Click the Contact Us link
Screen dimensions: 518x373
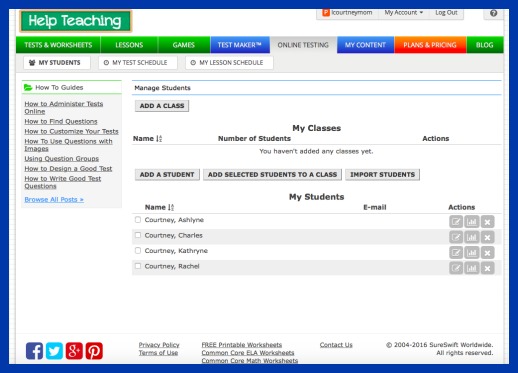336,345
